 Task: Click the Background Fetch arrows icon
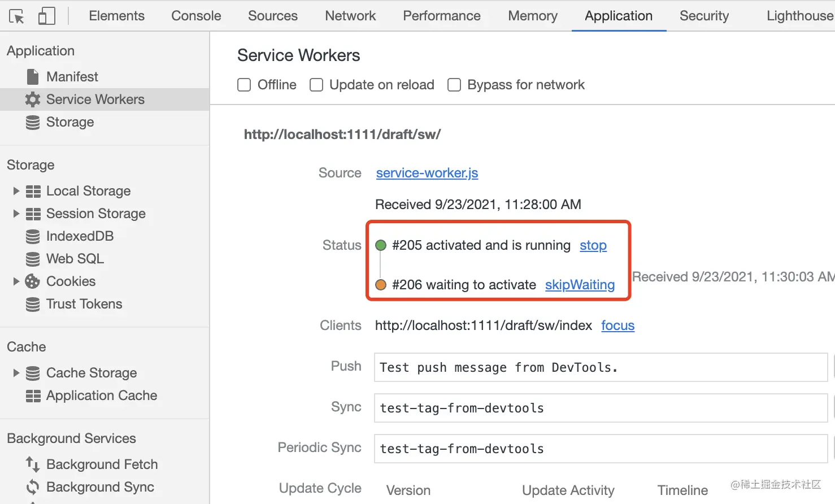[x=33, y=464]
